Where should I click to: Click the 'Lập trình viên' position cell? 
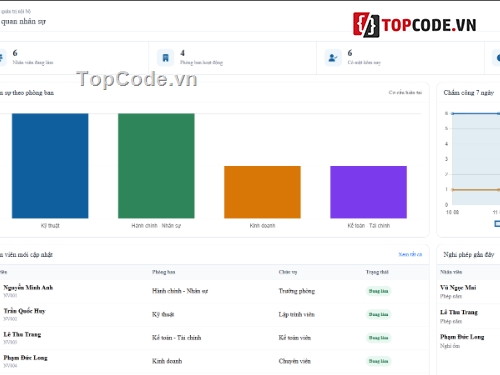[296, 314]
